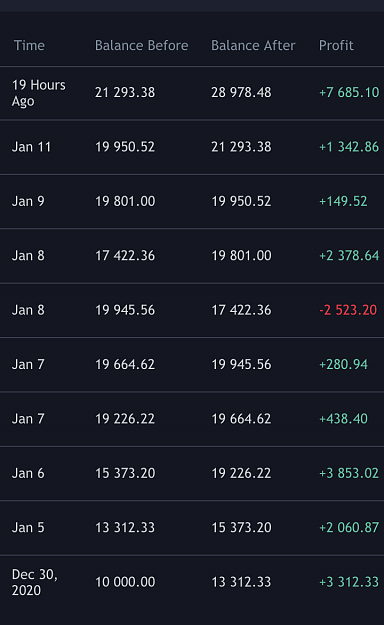This screenshot has height=625, width=384.
Task: Select the 19 Hours Ago row
Action: pos(192,93)
